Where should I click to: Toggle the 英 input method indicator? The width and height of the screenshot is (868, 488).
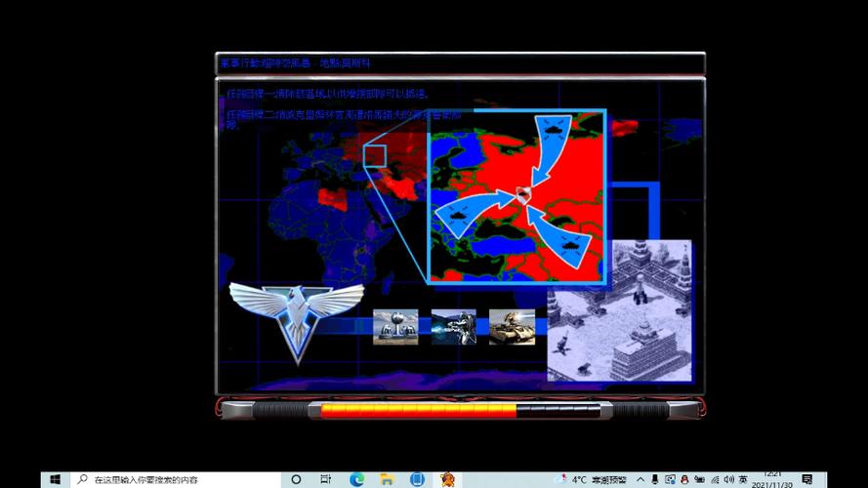[x=743, y=480]
